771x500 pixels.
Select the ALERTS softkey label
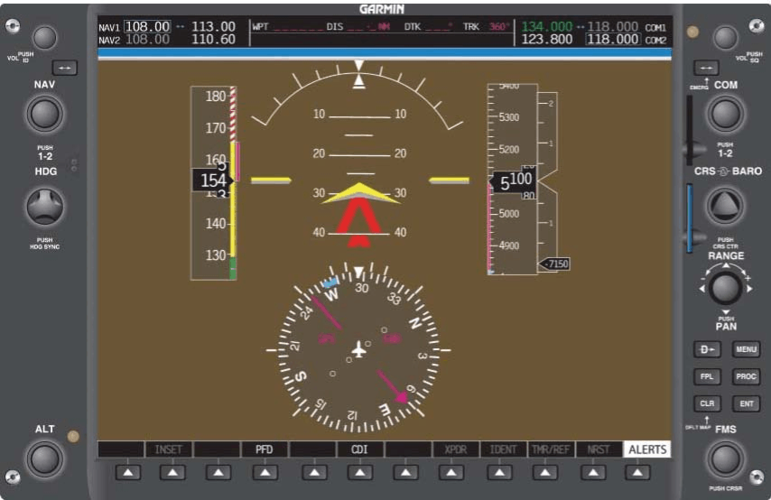[647, 449]
